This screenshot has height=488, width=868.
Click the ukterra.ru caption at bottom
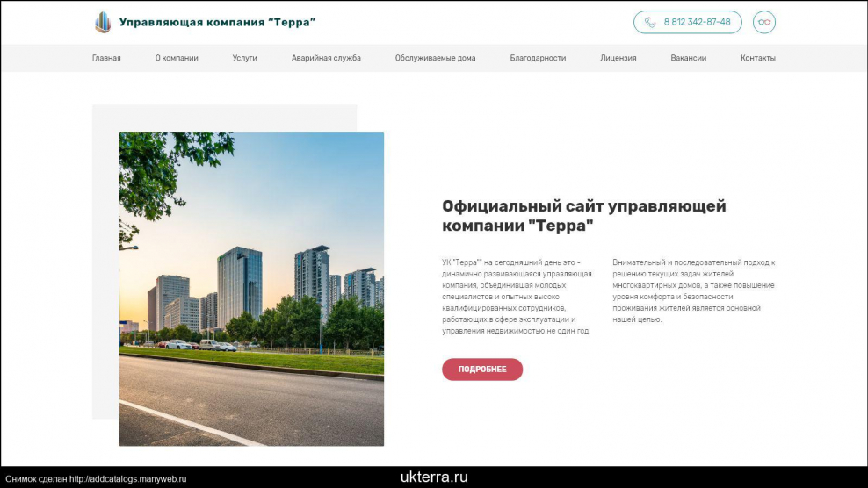[x=434, y=477]
